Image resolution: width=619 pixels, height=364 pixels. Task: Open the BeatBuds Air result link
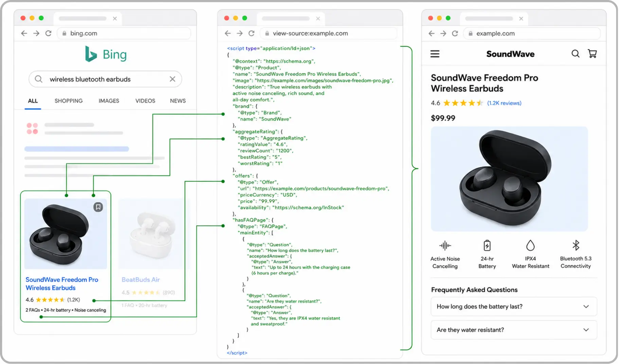[x=141, y=280]
